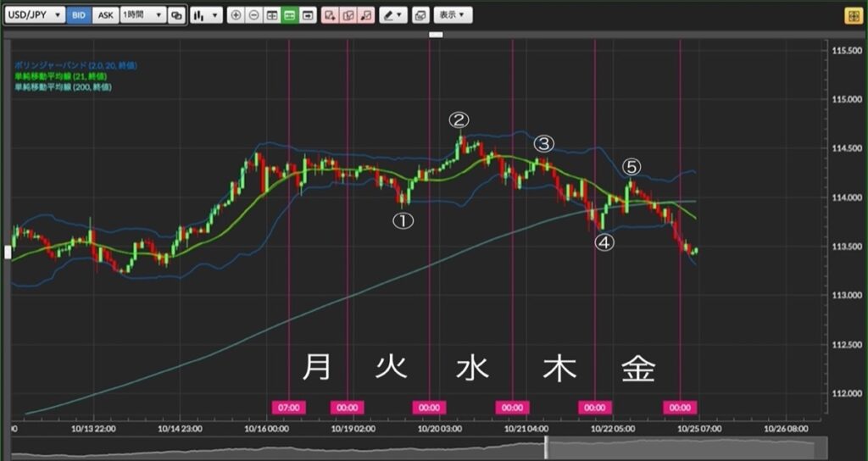Click the 単純移動平均線 (200) indicator label
Screen dimensions: 868x461
click(x=63, y=87)
